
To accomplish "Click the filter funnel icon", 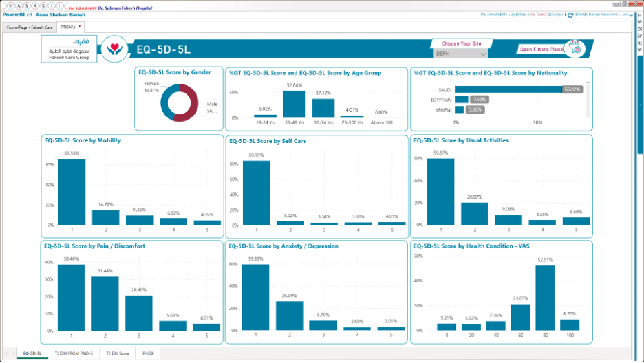I will click(x=575, y=48).
